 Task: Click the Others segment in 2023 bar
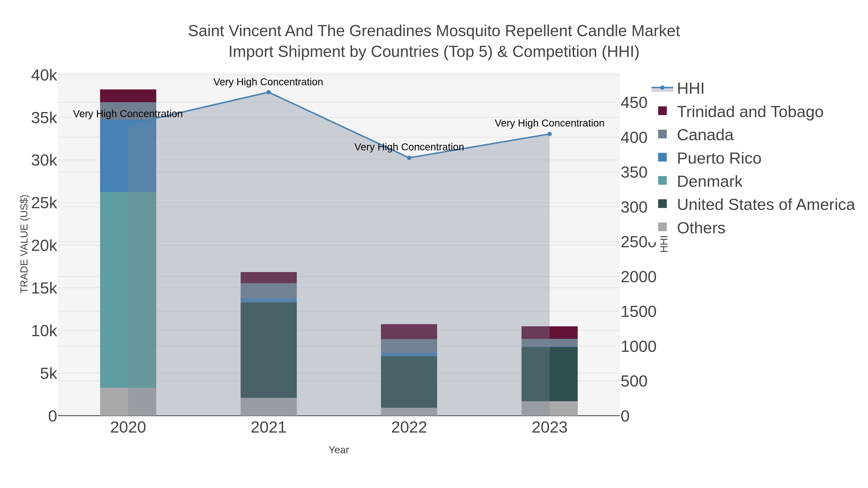pos(549,408)
